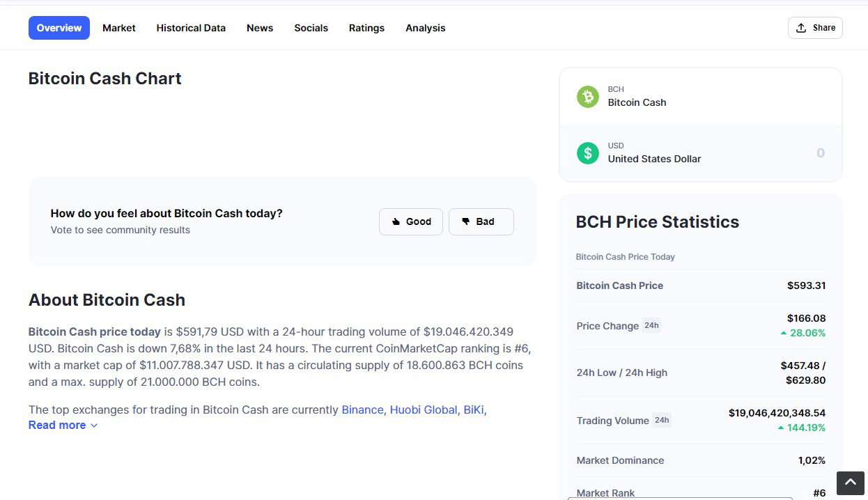Switch to the Analysis tab
The height and width of the screenshot is (500, 868).
(426, 28)
